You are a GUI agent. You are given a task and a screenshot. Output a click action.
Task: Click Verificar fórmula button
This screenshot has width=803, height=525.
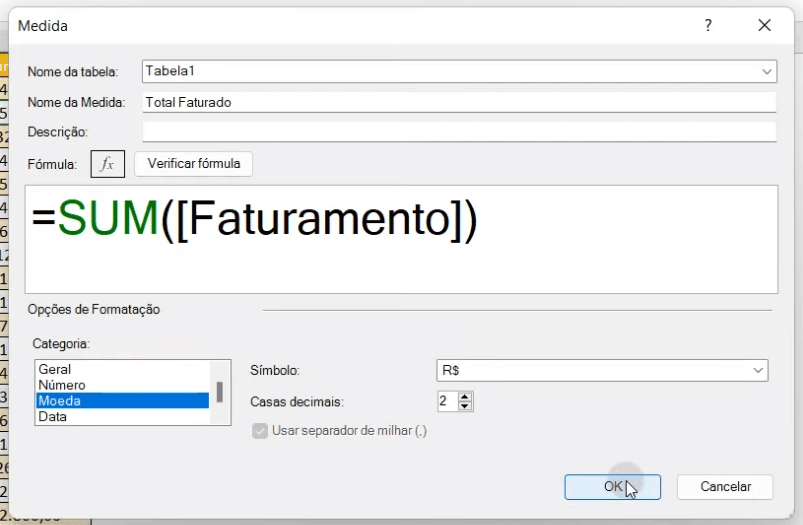pyautogui.click(x=194, y=164)
